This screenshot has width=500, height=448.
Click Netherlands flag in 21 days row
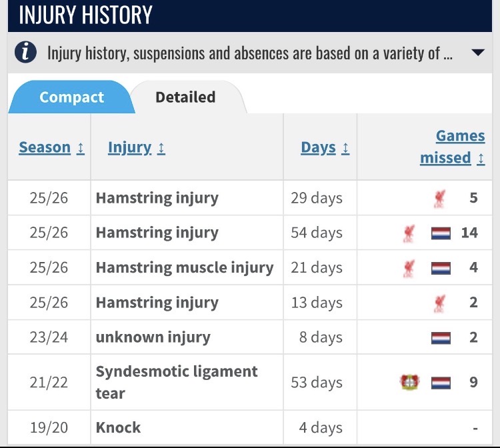441,268
